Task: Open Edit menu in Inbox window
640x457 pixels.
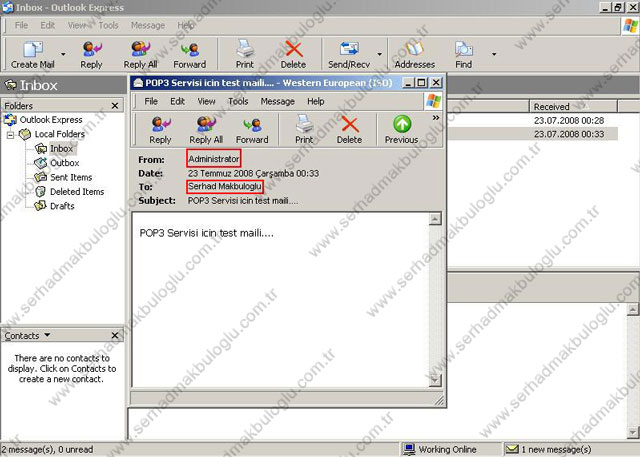Action: (x=48, y=25)
